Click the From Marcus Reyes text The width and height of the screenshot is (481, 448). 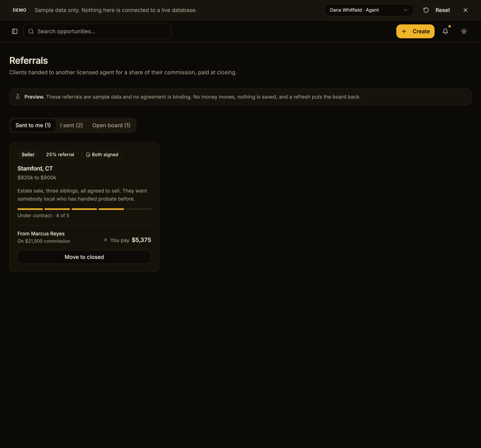41,233
